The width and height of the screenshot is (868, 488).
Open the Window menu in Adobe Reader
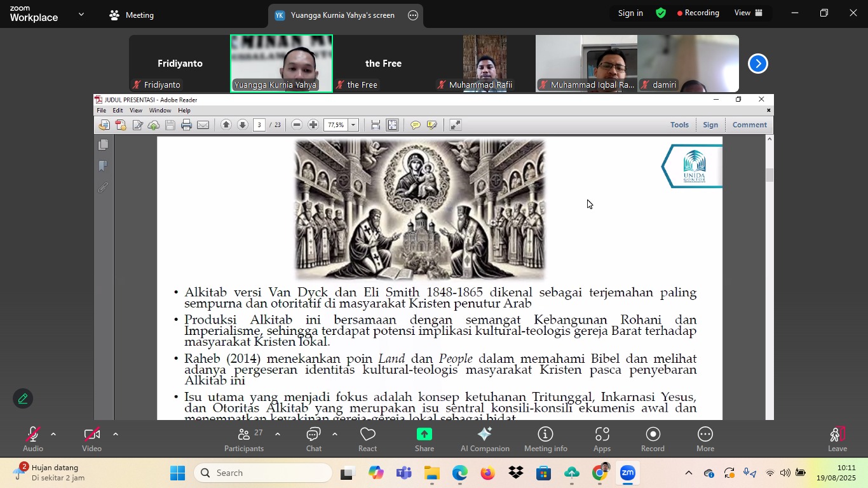coord(159,111)
